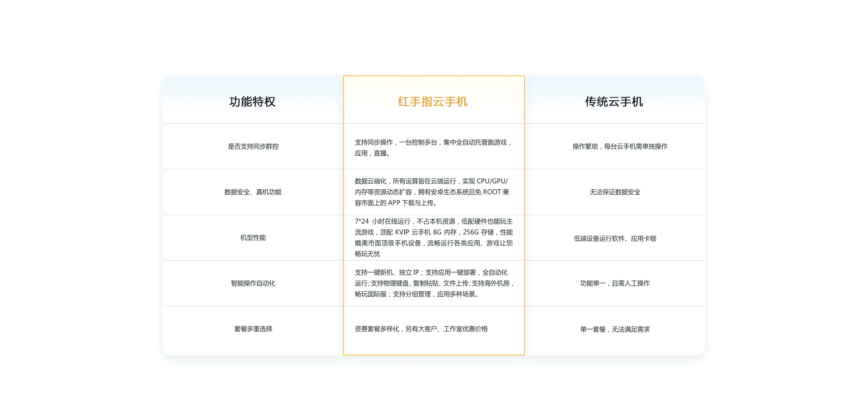This screenshot has width=868, height=402.
Task: Select the 数据云端化 description paragraph
Action: 433,192
